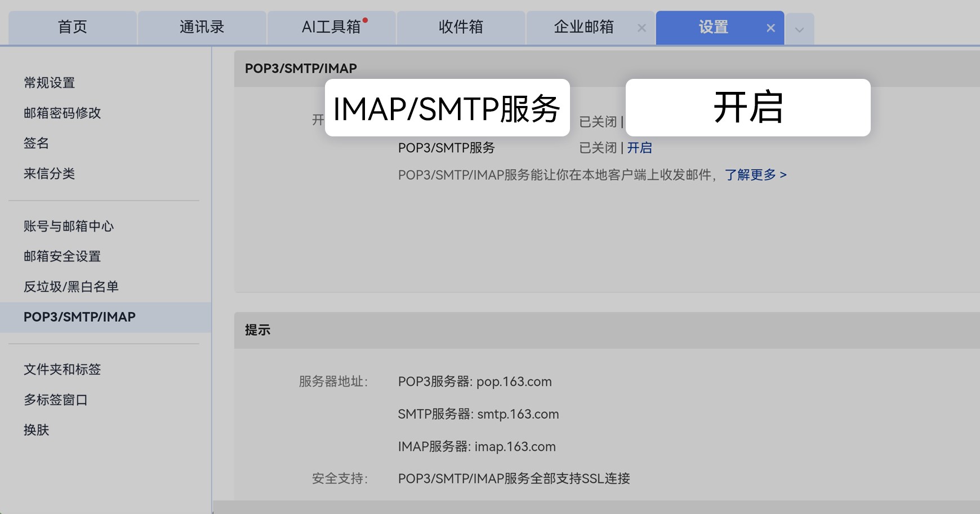980x514 pixels.
Task: Click the 提示 section header
Action: click(x=607, y=330)
